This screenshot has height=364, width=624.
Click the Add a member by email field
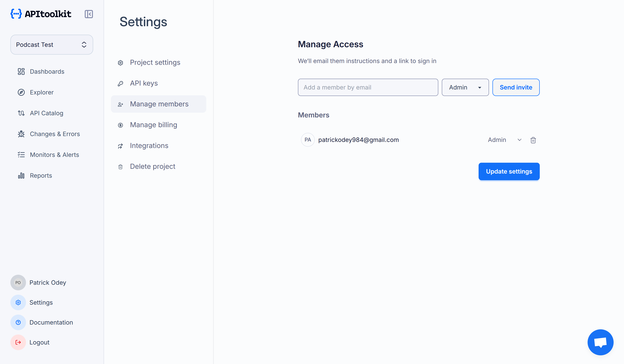(x=368, y=87)
